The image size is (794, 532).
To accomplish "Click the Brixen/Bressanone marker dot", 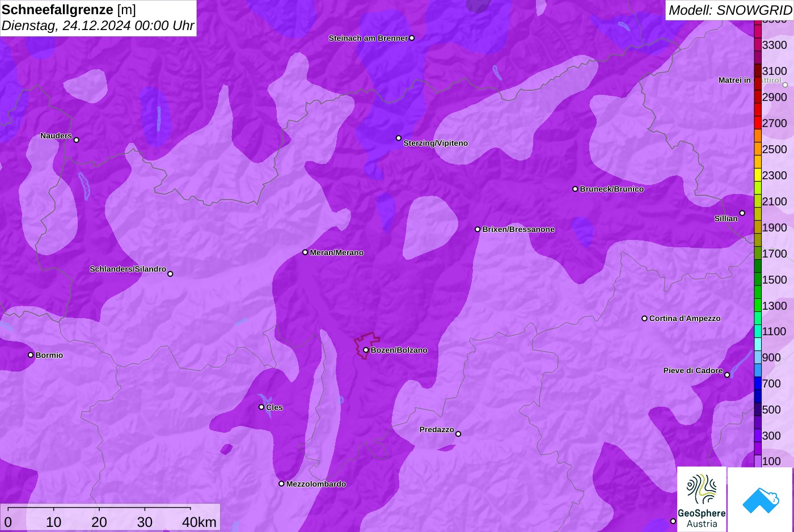I will tap(478, 229).
